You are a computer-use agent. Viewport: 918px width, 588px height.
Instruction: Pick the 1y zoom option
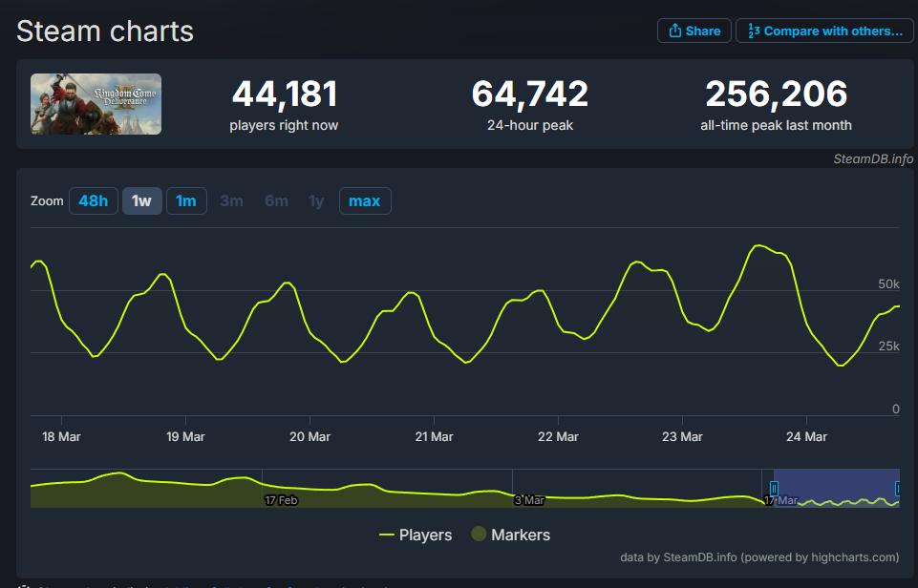[x=316, y=200]
